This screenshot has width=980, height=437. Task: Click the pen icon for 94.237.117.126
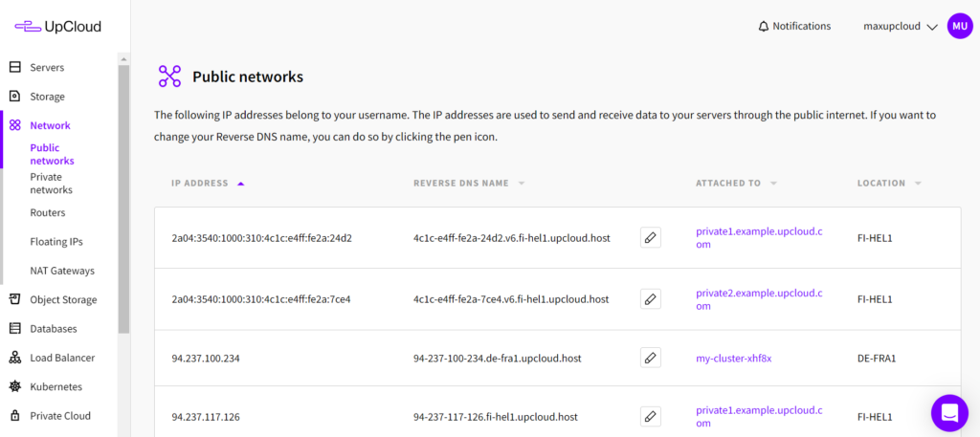click(651, 416)
